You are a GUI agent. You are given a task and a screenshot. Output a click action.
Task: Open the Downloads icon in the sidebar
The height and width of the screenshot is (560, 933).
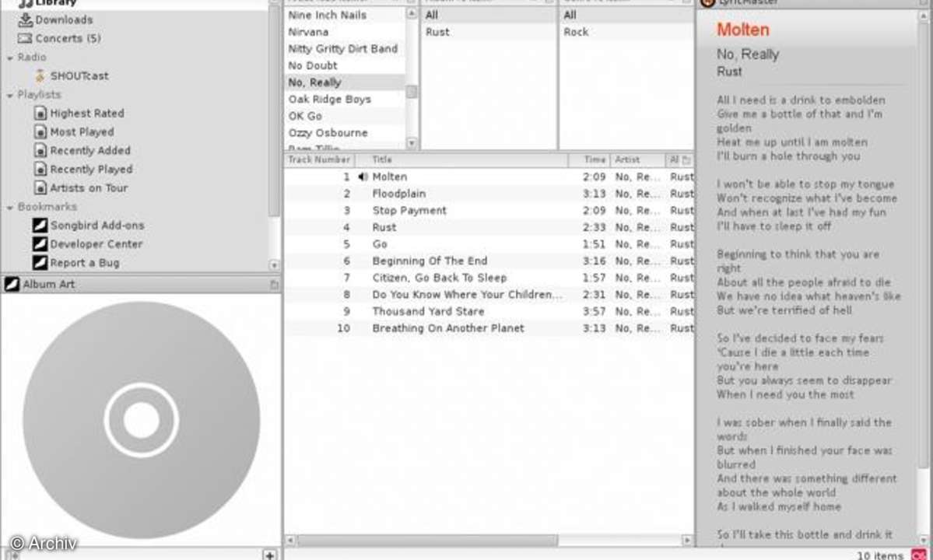tap(25, 19)
